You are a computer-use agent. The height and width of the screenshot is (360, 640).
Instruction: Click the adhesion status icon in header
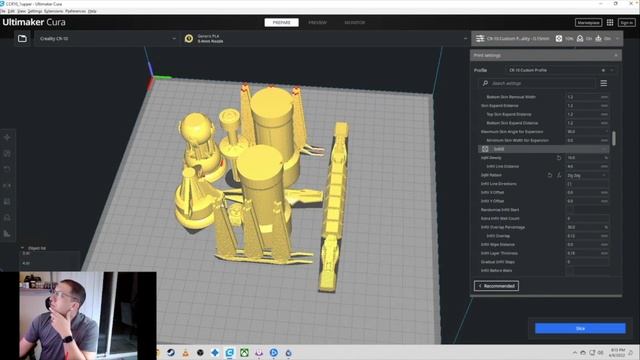(x=598, y=38)
